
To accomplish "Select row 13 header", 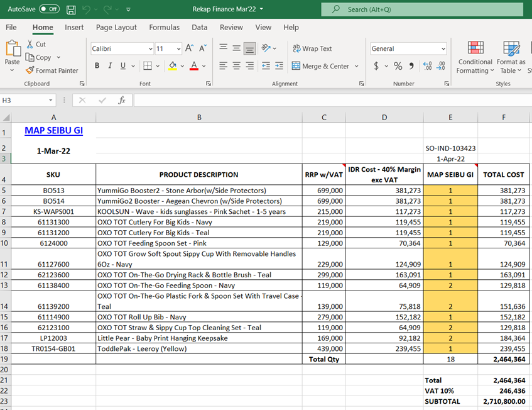I will pos(4,285).
